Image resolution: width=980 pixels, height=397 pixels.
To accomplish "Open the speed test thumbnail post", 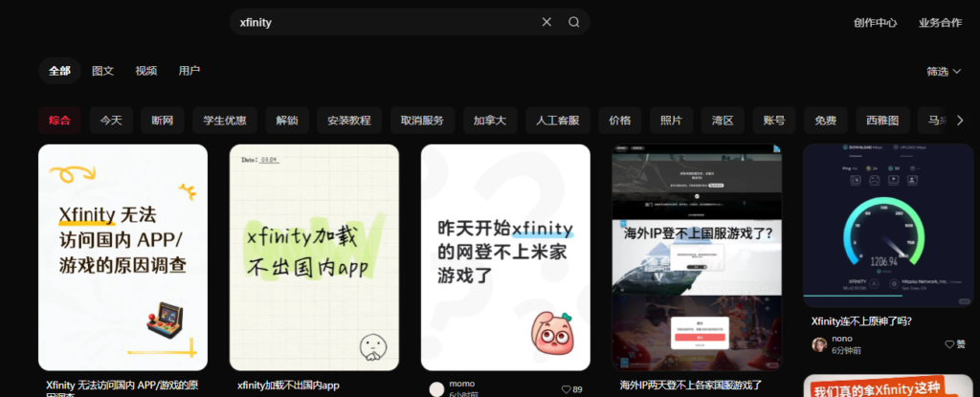I will point(887,225).
